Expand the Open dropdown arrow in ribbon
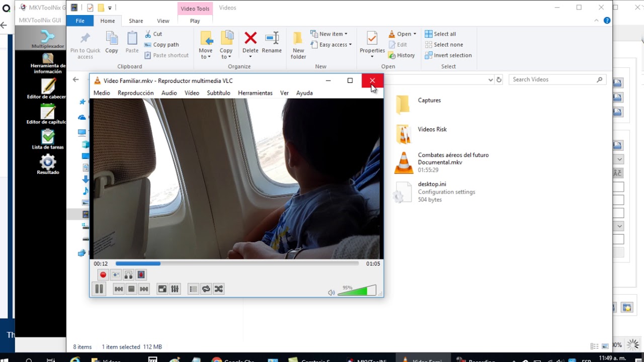Image resolution: width=644 pixels, height=362 pixels. pyautogui.click(x=415, y=34)
